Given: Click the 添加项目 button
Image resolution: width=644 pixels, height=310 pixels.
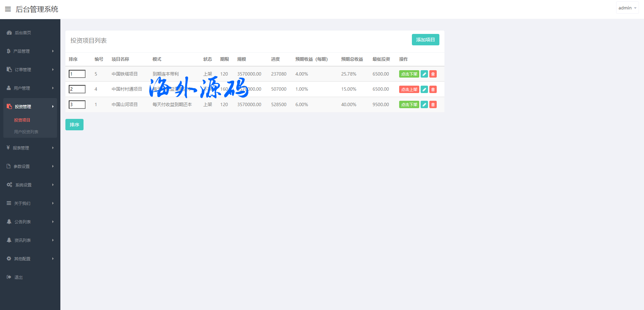Looking at the screenshot, I should click(425, 40).
